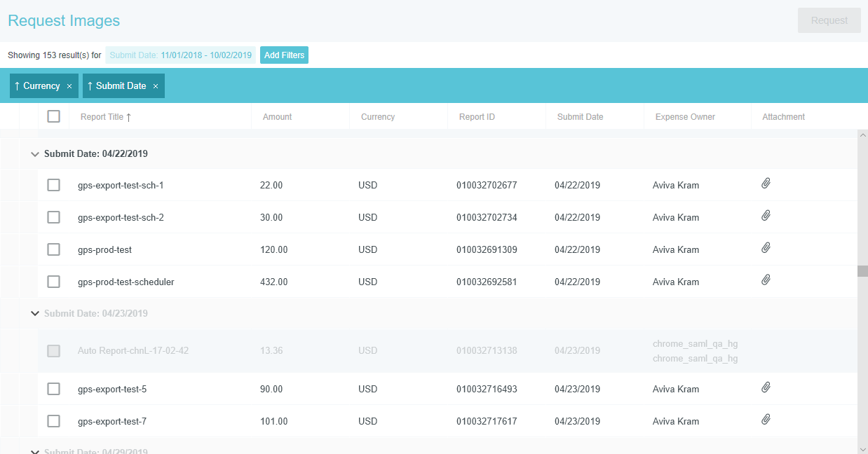Screen dimensions: 868x454
Task: Open attachment paperclip for gps-export-test-sch-2
Action: (766, 216)
